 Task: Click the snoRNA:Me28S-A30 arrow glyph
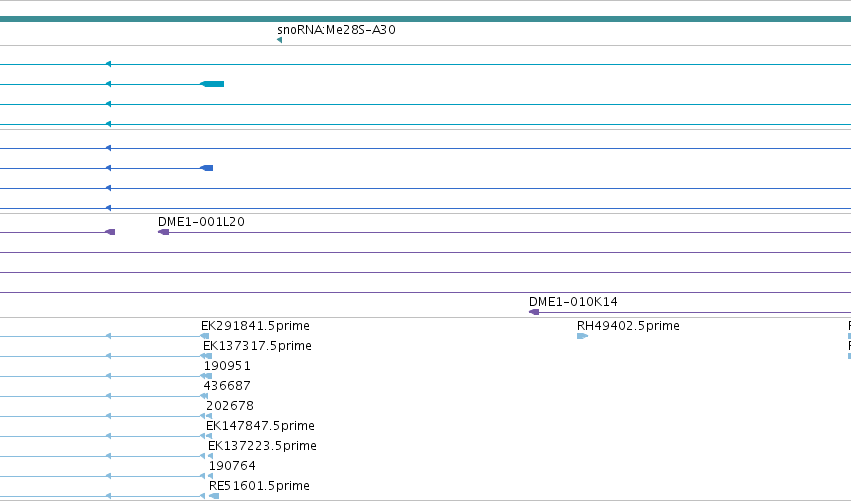pos(280,40)
